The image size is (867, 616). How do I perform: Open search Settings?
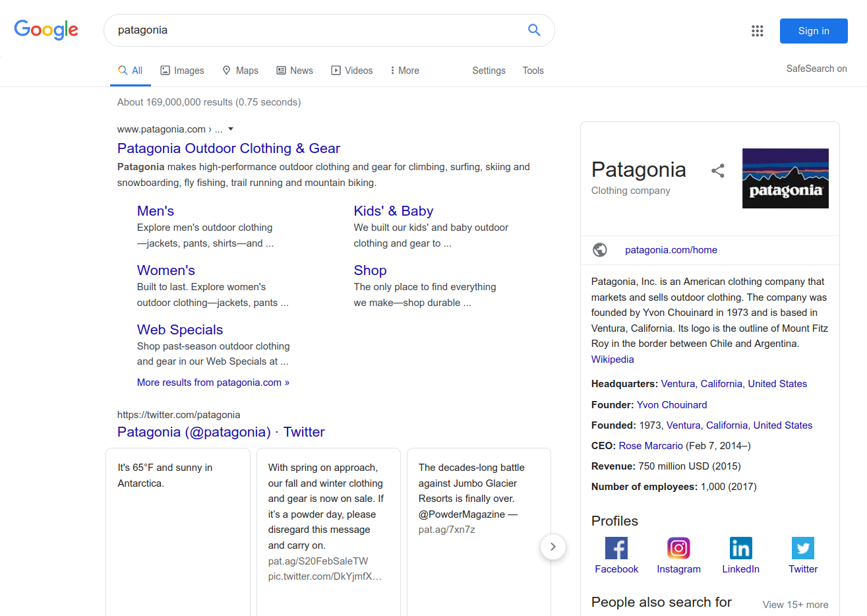tap(489, 71)
